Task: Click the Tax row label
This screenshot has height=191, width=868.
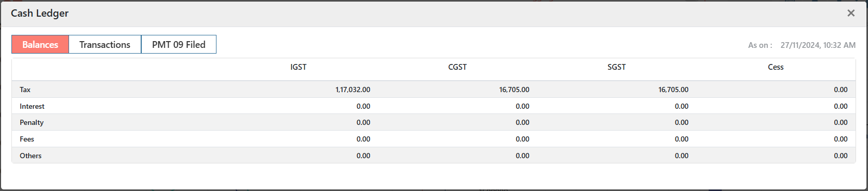Action: tap(25, 90)
